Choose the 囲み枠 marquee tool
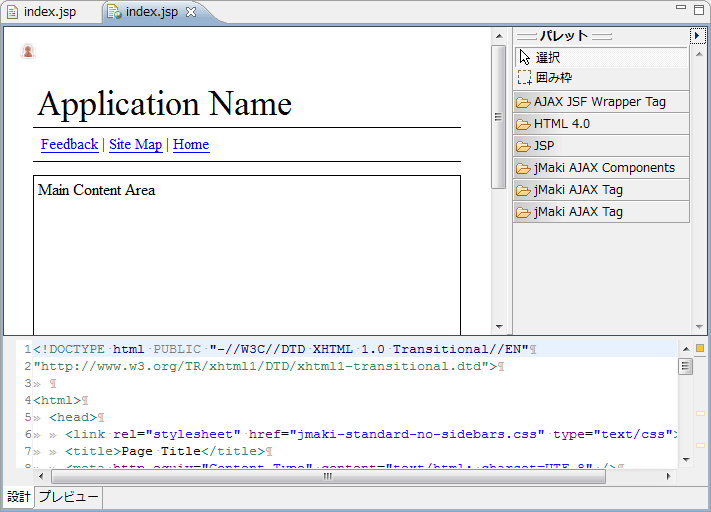The image size is (711, 512). tap(601, 78)
